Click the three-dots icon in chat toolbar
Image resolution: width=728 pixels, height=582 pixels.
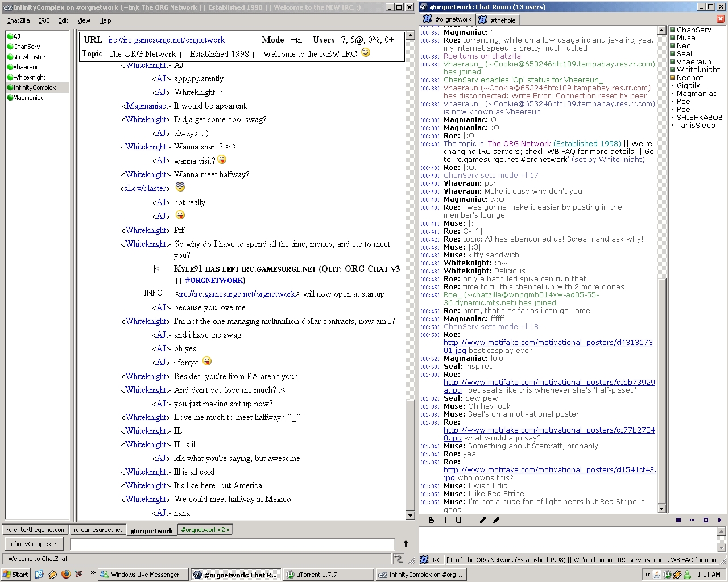tap(692, 520)
